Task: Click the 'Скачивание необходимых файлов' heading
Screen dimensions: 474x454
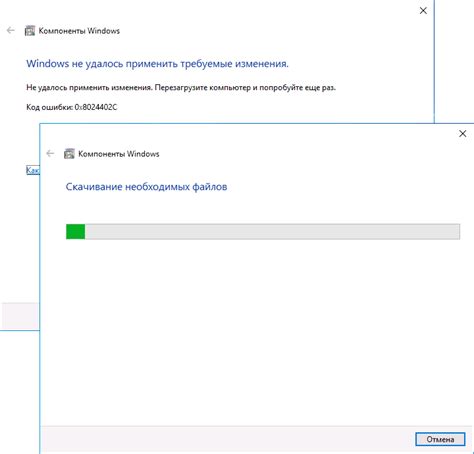Action: [x=146, y=187]
